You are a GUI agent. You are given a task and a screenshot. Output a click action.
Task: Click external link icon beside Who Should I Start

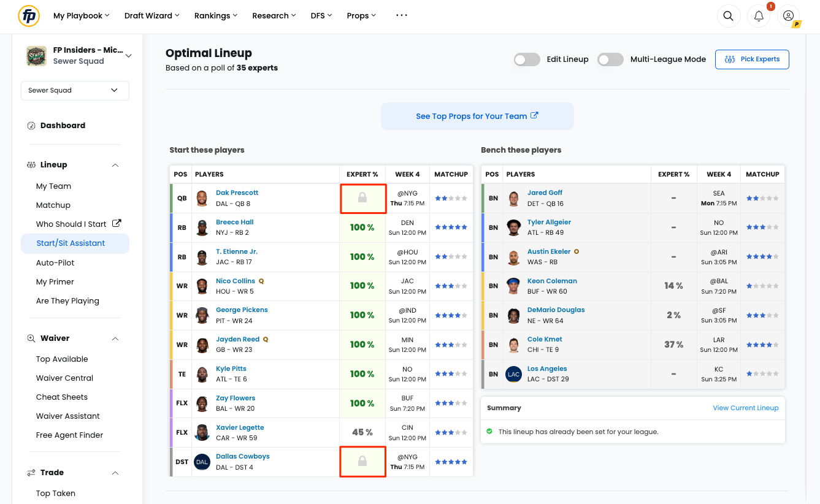(x=117, y=224)
